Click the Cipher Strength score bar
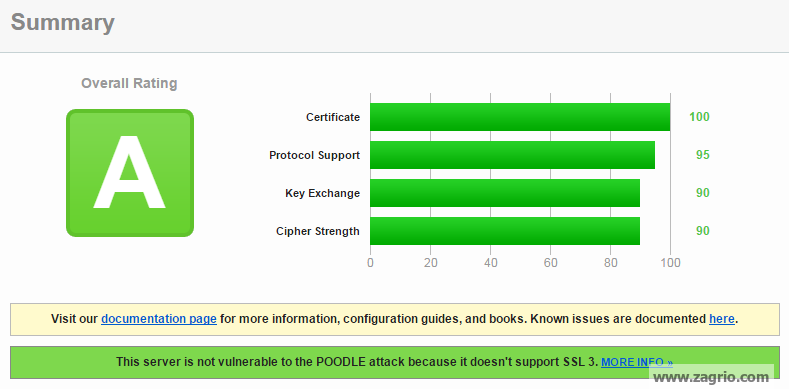The width and height of the screenshot is (789, 389). point(505,231)
